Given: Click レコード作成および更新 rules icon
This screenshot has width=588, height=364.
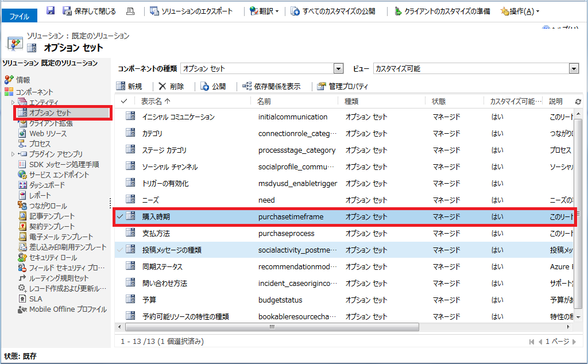Looking at the screenshot, I should [x=22, y=288].
